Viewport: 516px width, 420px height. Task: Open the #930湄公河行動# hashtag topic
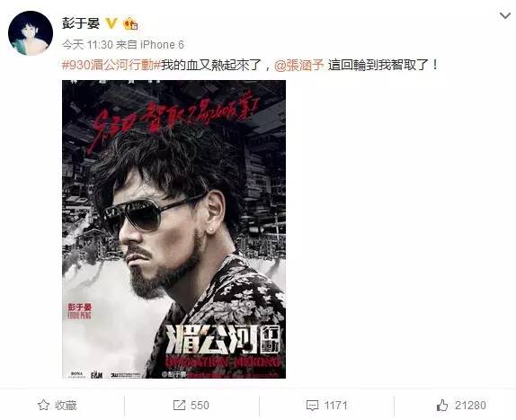pyautogui.click(x=111, y=65)
